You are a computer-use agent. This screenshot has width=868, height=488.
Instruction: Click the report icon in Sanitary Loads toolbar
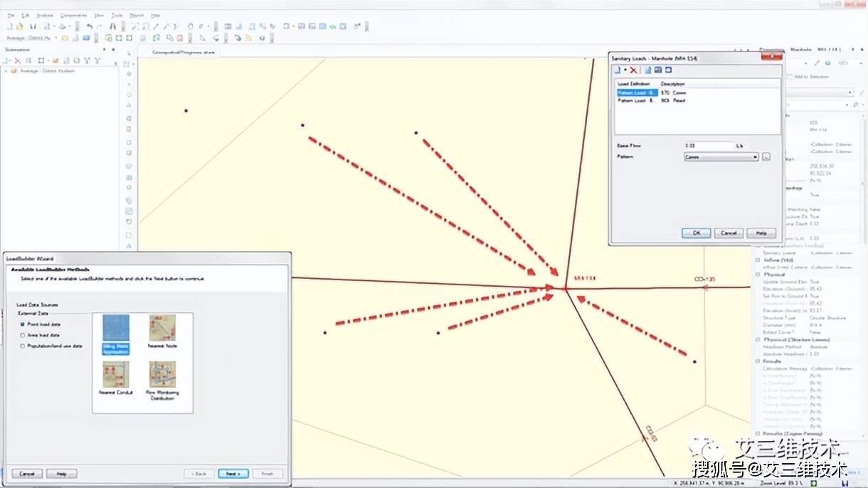coord(648,70)
